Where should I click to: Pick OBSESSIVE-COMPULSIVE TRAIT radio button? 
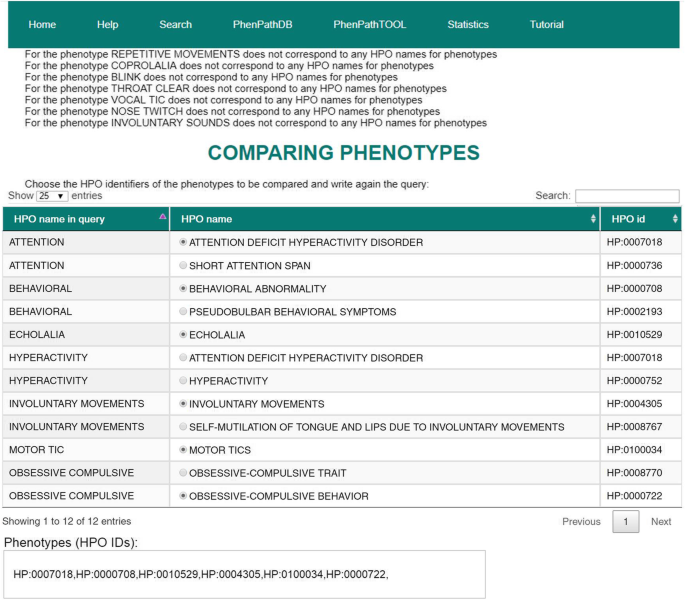pos(182,473)
